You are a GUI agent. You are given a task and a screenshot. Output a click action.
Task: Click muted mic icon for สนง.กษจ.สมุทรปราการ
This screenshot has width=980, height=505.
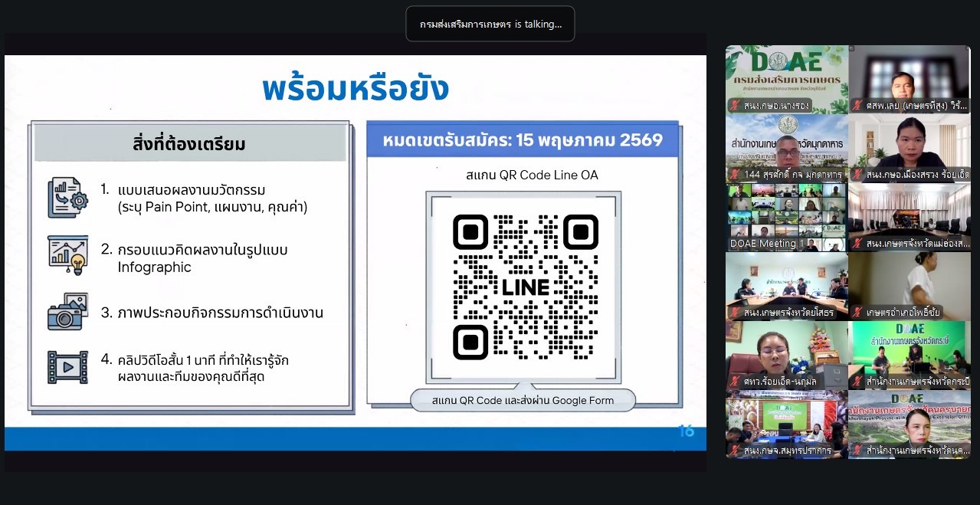click(x=734, y=451)
